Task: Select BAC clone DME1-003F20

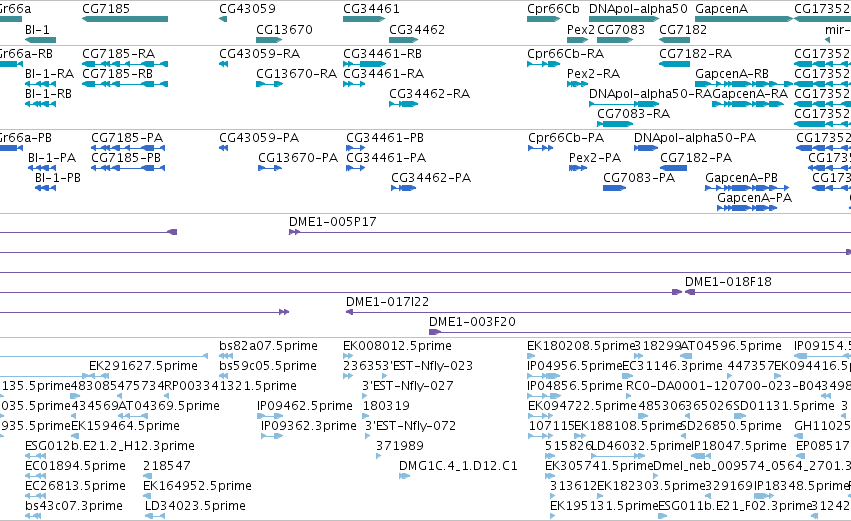Action: coord(640,332)
